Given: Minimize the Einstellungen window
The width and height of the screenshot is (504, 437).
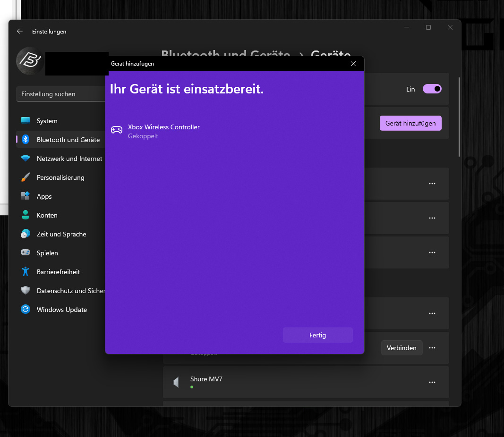Looking at the screenshot, I should 407,27.
